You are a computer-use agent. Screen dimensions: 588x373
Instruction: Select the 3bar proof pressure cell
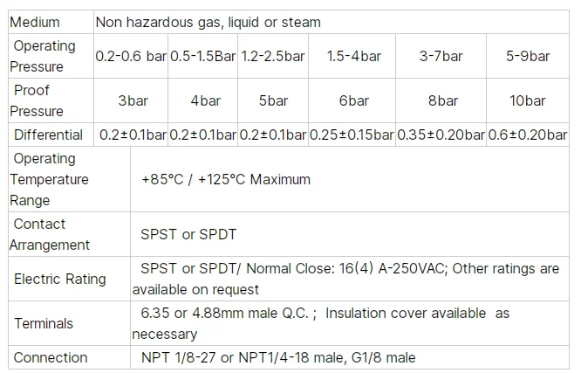tap(133, 100)
